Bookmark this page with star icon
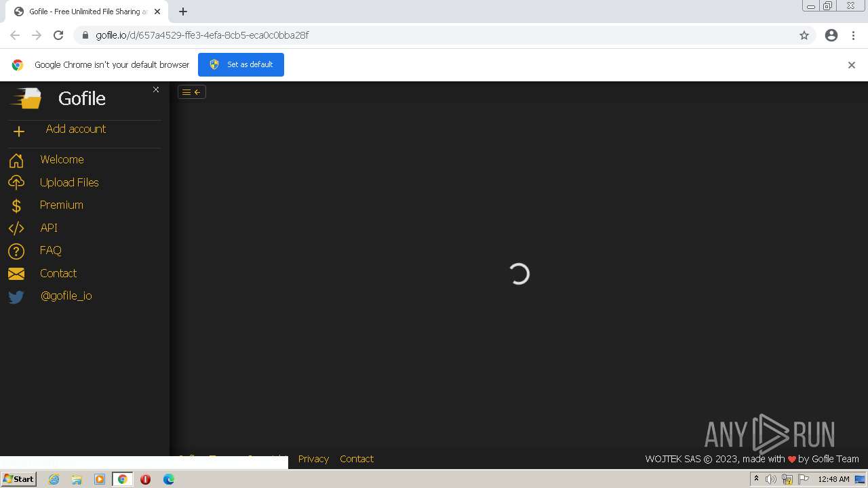Image resolution: width=868 pixels, height=488 pixels. 804,35
